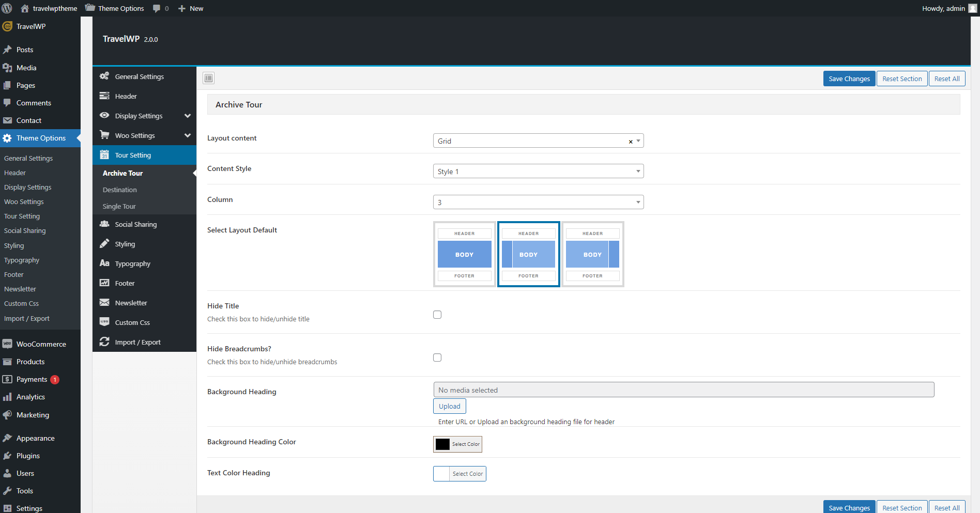
Task: Open the Destination submenu item
Action: pyautogui.click(x=120, y=190)
